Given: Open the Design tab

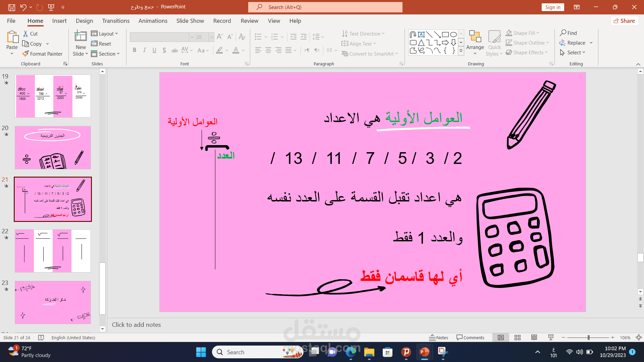Looking at the screenshot, I should click(84, 21).
